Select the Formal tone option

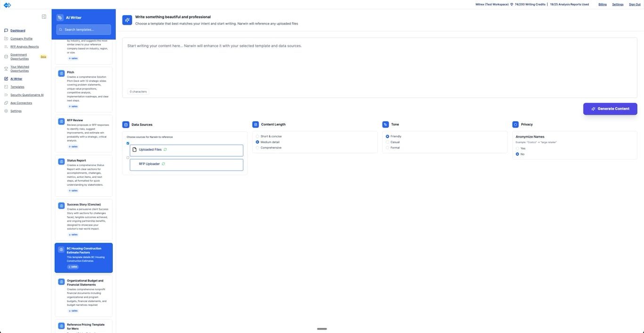click(388, 148)
